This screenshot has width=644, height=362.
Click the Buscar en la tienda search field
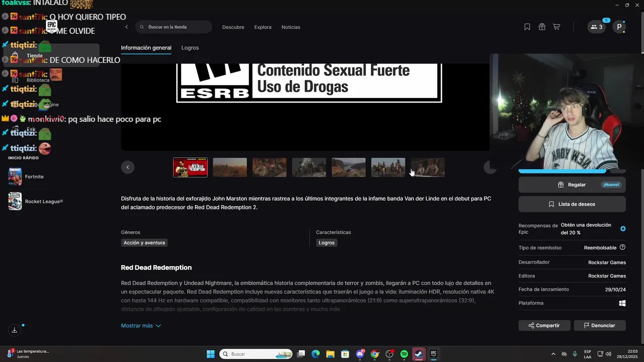(174, 27)
